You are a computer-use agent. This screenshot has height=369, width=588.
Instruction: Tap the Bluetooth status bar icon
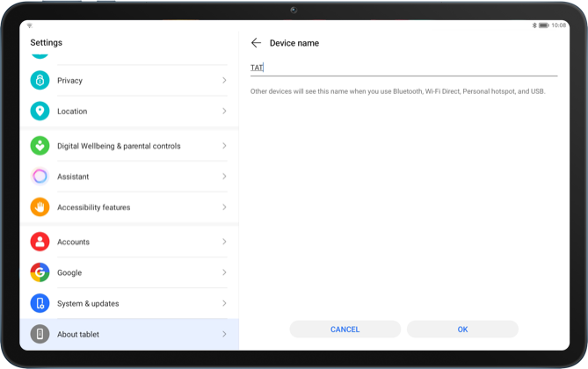534,25
